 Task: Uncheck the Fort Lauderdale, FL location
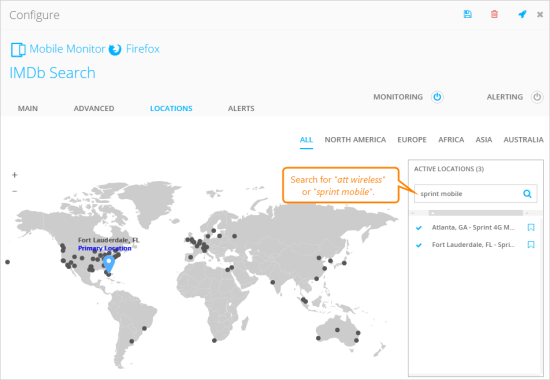(x=418, y=245)
